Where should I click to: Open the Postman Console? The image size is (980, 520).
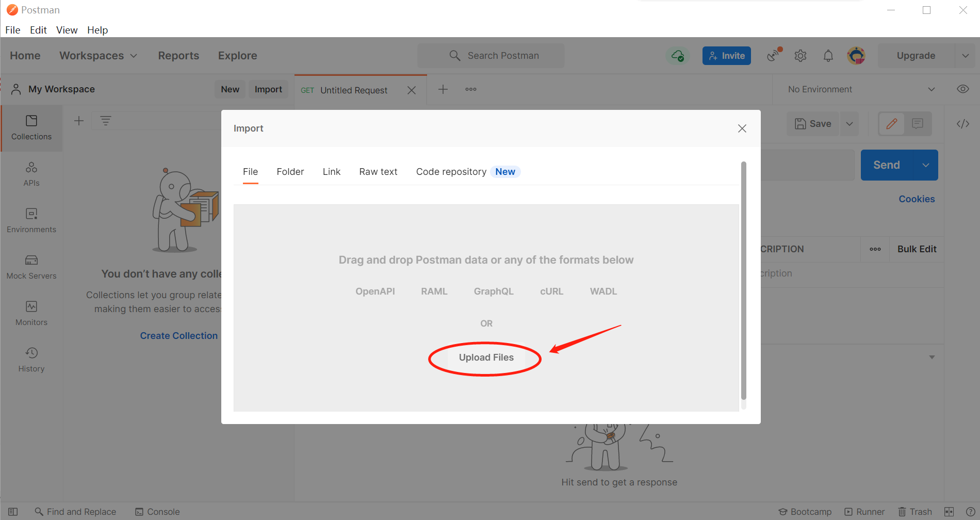pos(157,511)
